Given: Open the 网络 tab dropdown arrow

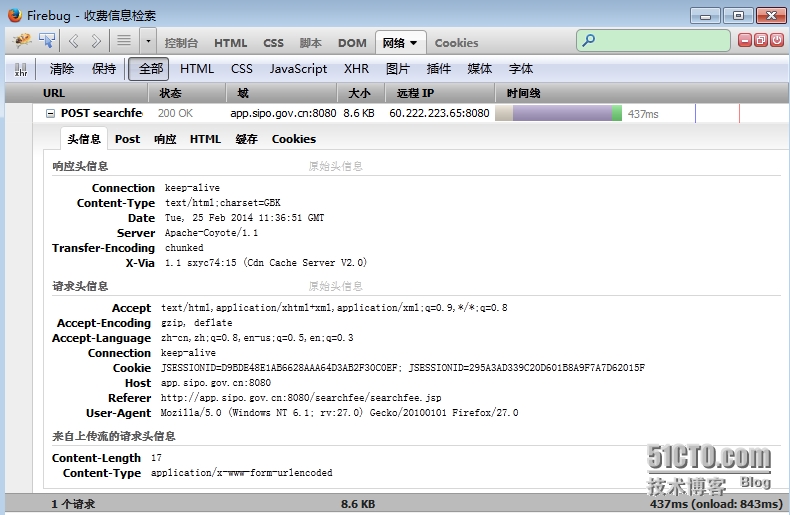Looking at the screenshot, I should 414,43.
